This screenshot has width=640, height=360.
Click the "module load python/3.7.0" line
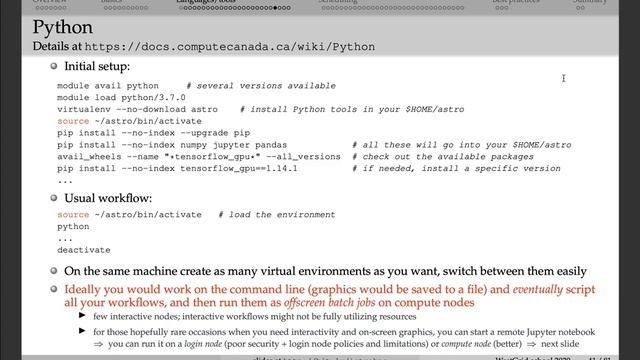coord(121,98)
